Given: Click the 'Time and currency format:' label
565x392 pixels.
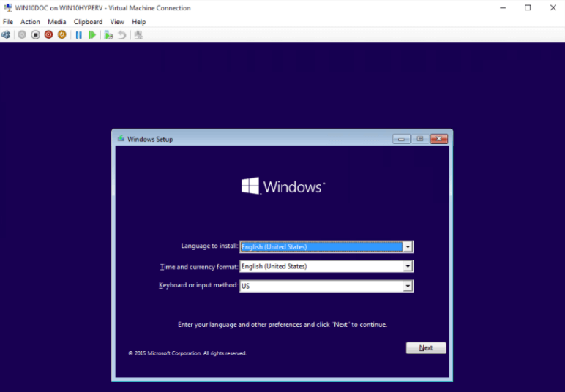Looking at the screenshot, I should tap(199, 267).
